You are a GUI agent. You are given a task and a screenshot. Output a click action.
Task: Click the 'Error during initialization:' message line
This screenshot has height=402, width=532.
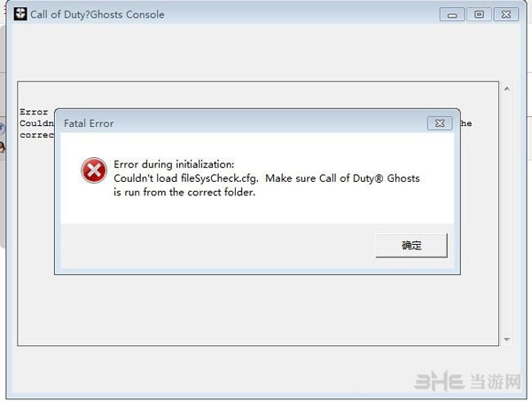click(173, 165)
